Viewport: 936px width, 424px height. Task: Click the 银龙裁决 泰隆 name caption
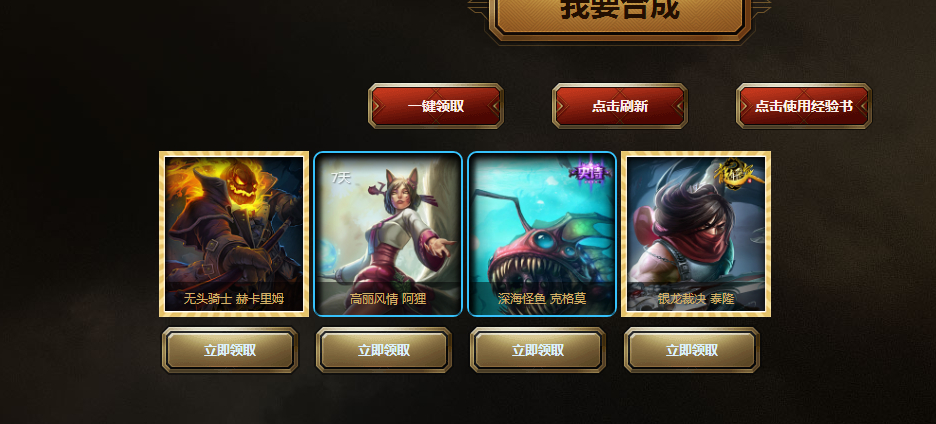[x=696, y=298]
